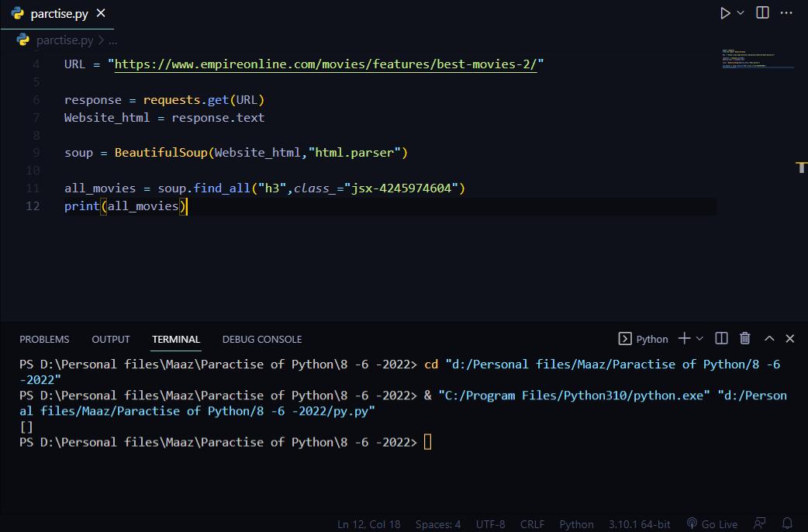The height and width of the screenshot is (532, 808).
Task: Open notifications bell in status bar
Action: point(787,524)
